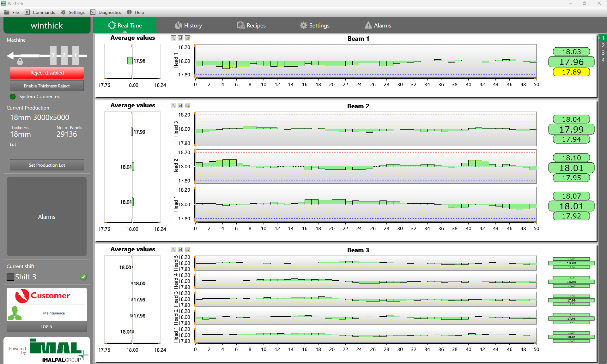Image resolution: width=607 pixels, height=364 pixels.
Task: Click the Beam 3 zoom magnifier icon
Action: 173,249
